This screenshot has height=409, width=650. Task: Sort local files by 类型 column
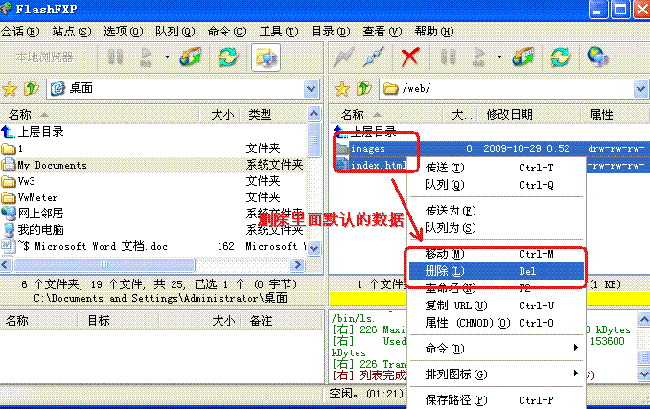coord(275,114)
